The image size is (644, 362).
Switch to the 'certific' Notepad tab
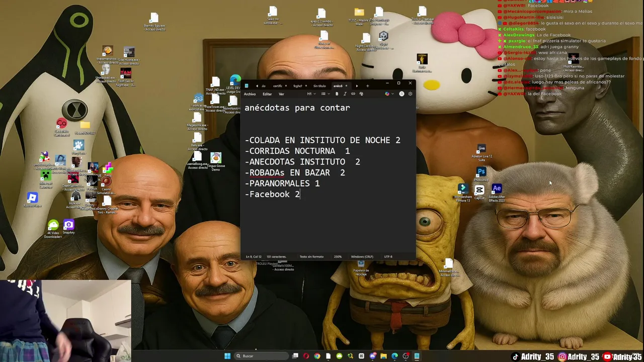pyautogui.click(x=278, y=86)
